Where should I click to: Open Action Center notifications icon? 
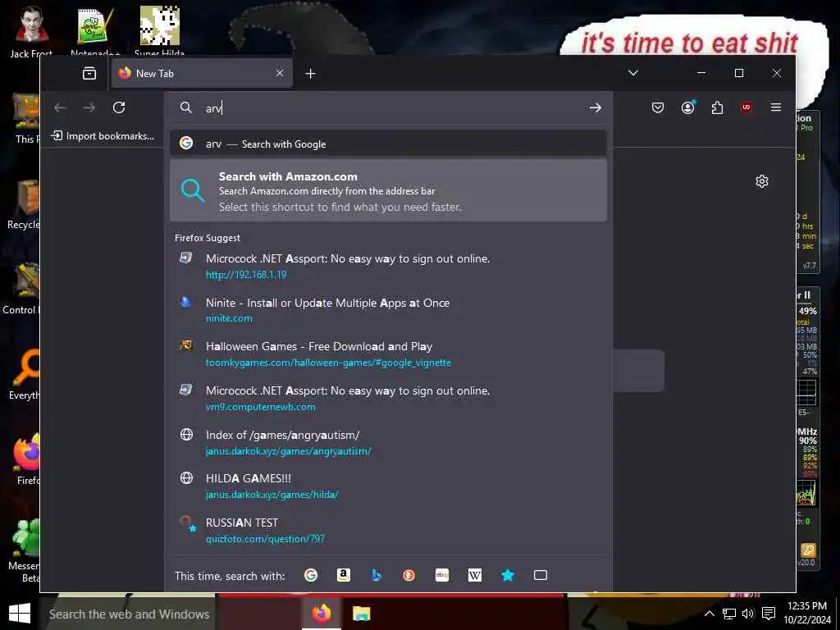(768, 614)
